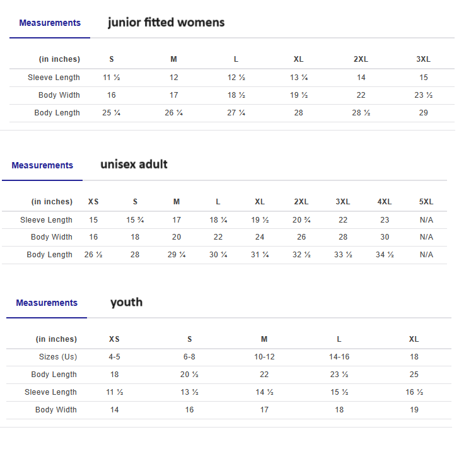Click the unisex adult heading
Viewport: 476px width, 466px height.
pyautogui.click(x=134, y=165)
